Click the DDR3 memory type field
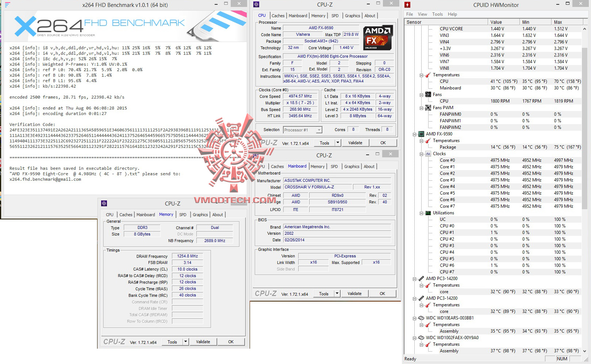Screen dimensions: 591x364 (x=142, y=227)
